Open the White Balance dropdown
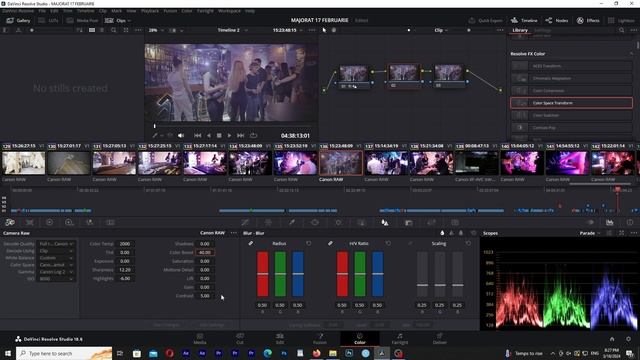The height and width of the screenshot is (360, 640). pyautogui.click(x=56, y=258)
